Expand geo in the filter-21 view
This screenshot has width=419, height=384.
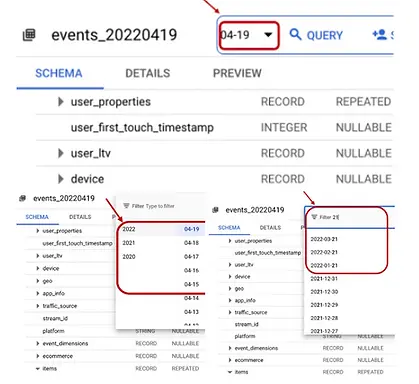(x=230, y=289)
